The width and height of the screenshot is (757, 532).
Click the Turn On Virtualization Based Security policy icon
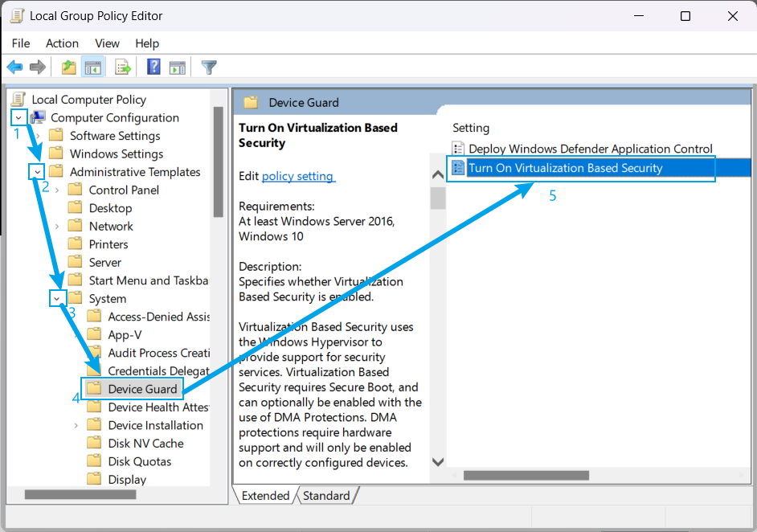pos(458,167)
